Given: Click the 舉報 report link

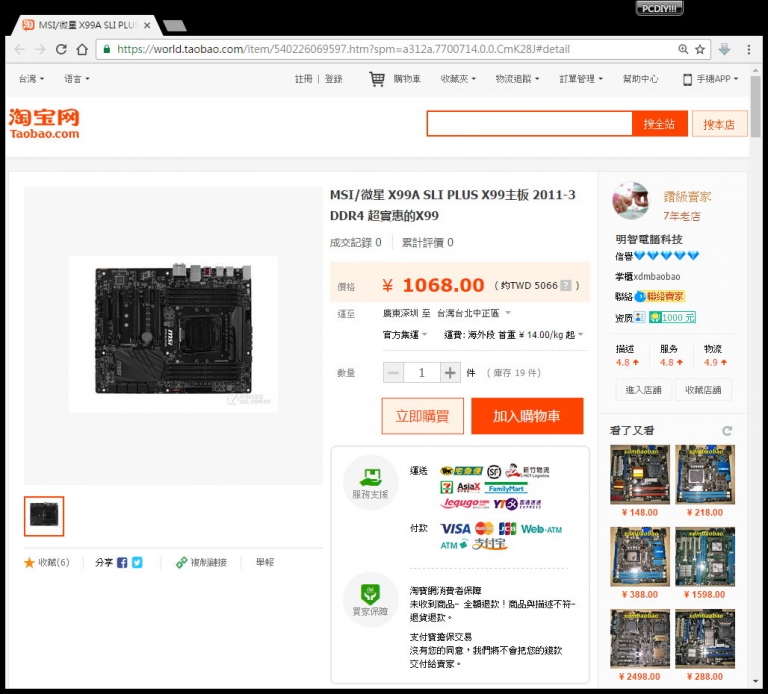Looking at the screenshot, I should coord(265,562).
